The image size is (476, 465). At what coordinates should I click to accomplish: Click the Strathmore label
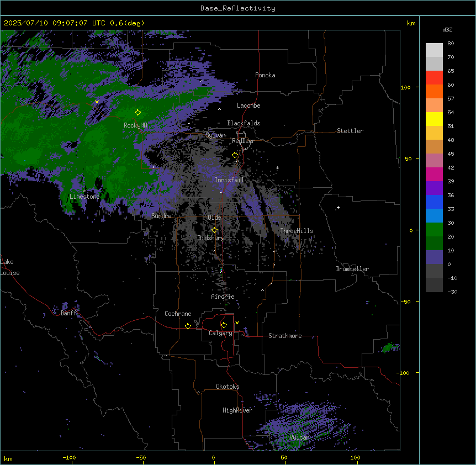tap(285, 336)
